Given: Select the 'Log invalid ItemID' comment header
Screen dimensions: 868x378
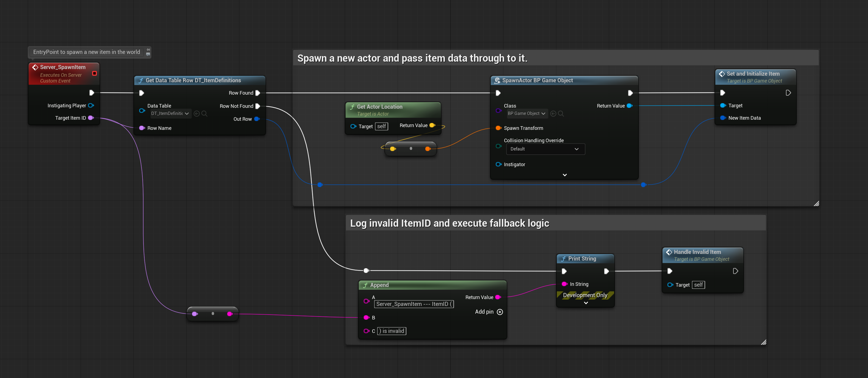Looking at the screenshot, I should pyautogui.click(x=556, y=223).
